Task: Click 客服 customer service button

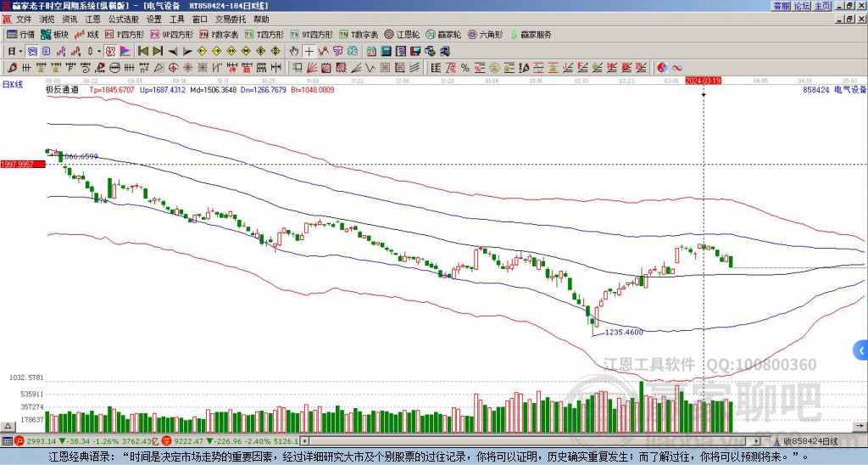Action: pyautogui.click(x=781, y=6)
